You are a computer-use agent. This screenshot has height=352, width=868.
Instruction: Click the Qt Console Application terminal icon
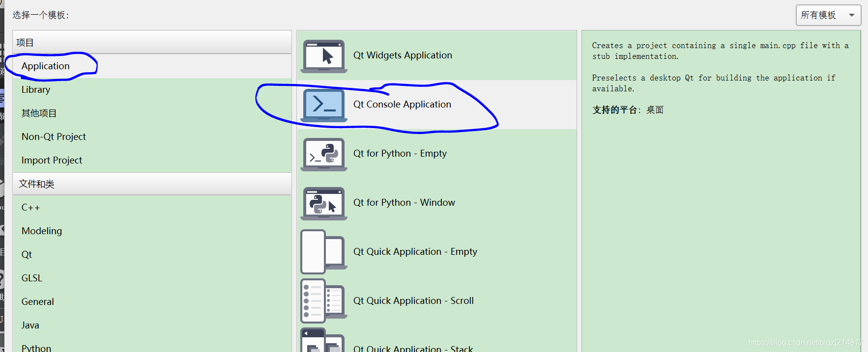click(x=324, y=105)
